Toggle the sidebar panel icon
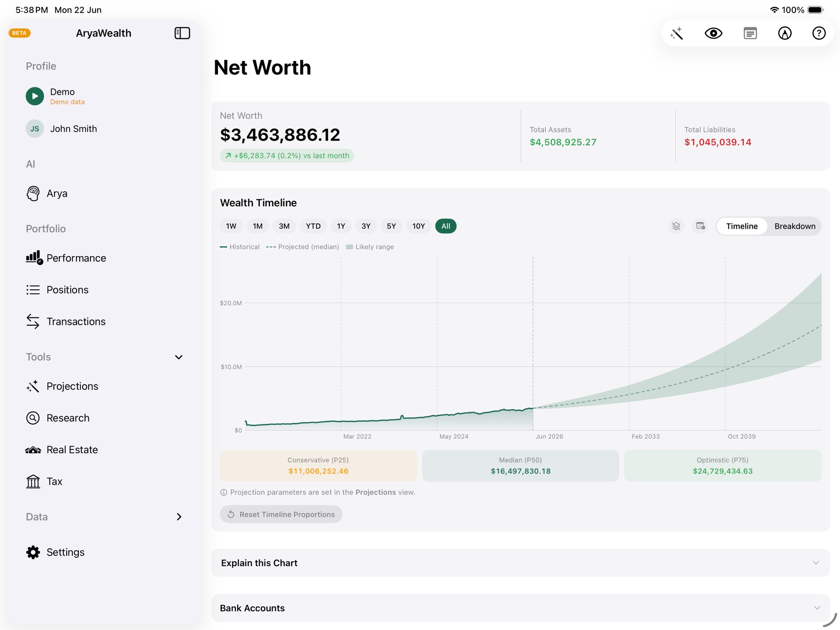The height and width of the screenshot is (630, 840). (182, 33)
